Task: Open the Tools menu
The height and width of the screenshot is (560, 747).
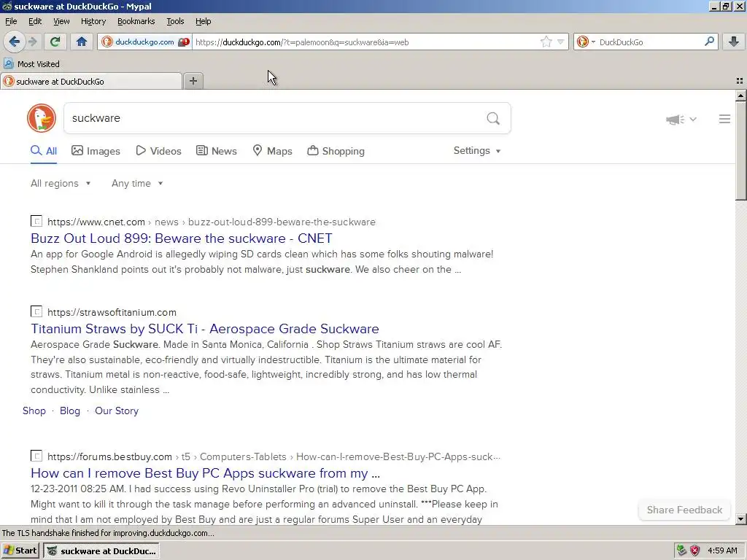Action: point(175,21)
